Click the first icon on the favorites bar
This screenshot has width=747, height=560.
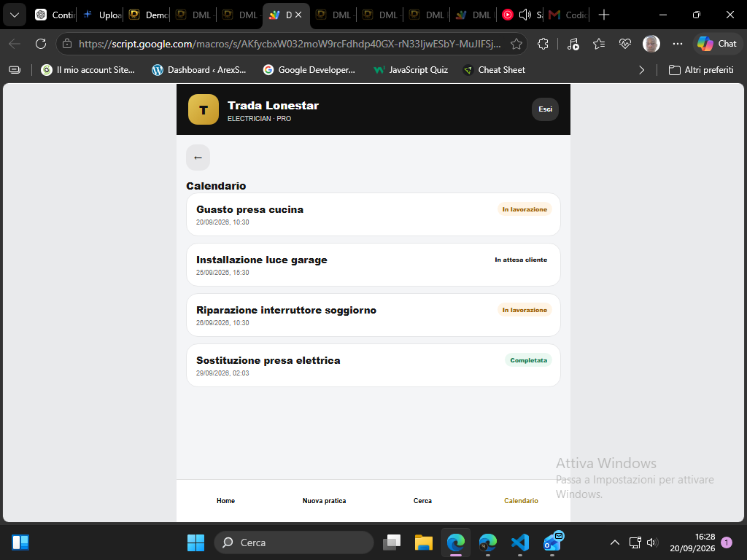click(15, 70)
